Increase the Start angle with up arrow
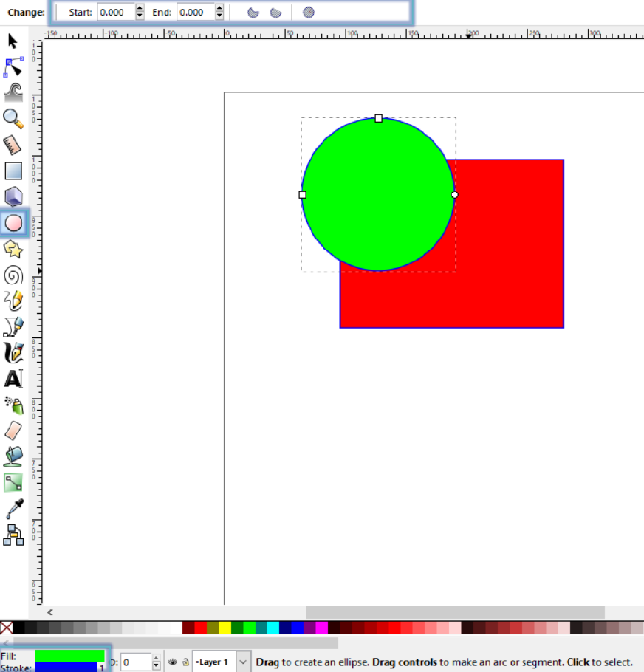This screenshot has height=672, width=644. coord(140,8)
